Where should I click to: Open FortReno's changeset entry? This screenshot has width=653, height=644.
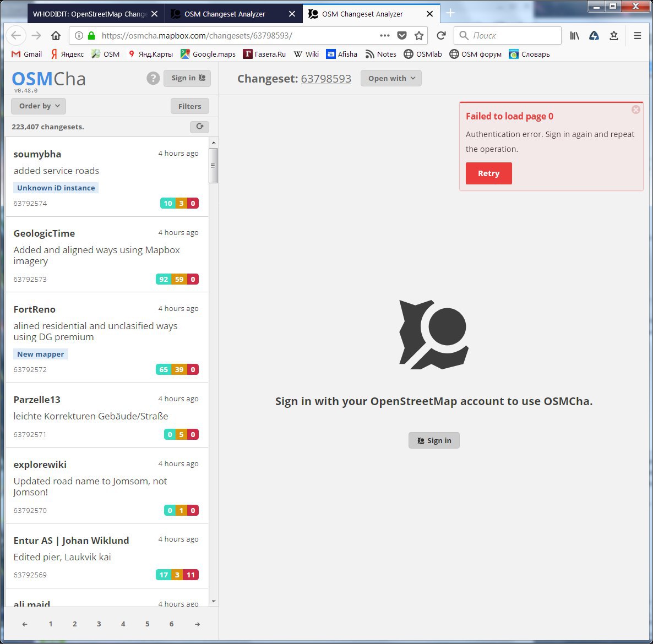[x=107, y=337]
